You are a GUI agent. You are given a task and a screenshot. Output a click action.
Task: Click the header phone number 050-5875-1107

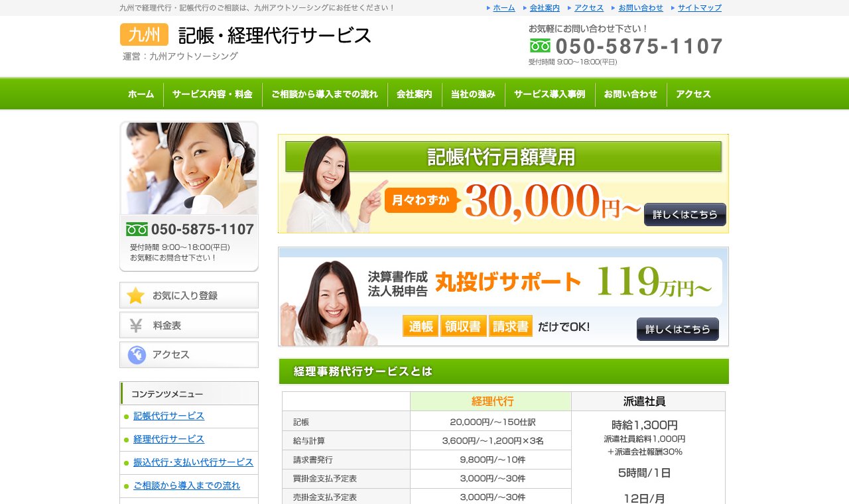click(639, 46)
